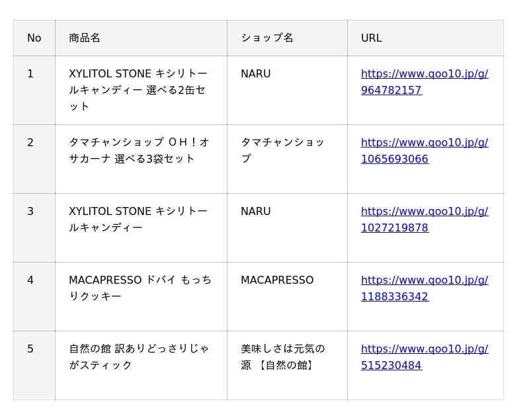Click the 美味しさは元気の源【自然の館】 shop cell
The image size is (529, 420).
(287, 366)
